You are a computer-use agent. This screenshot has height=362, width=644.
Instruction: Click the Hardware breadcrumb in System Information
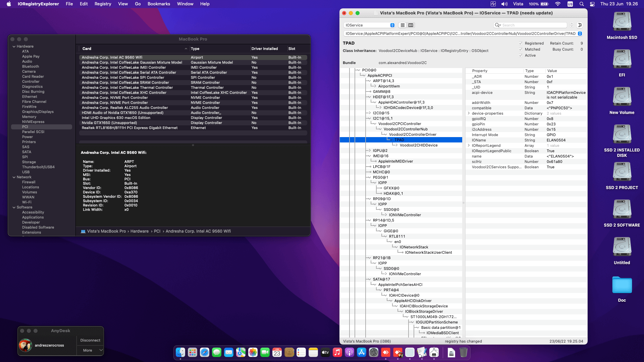(x=140, y=231)
